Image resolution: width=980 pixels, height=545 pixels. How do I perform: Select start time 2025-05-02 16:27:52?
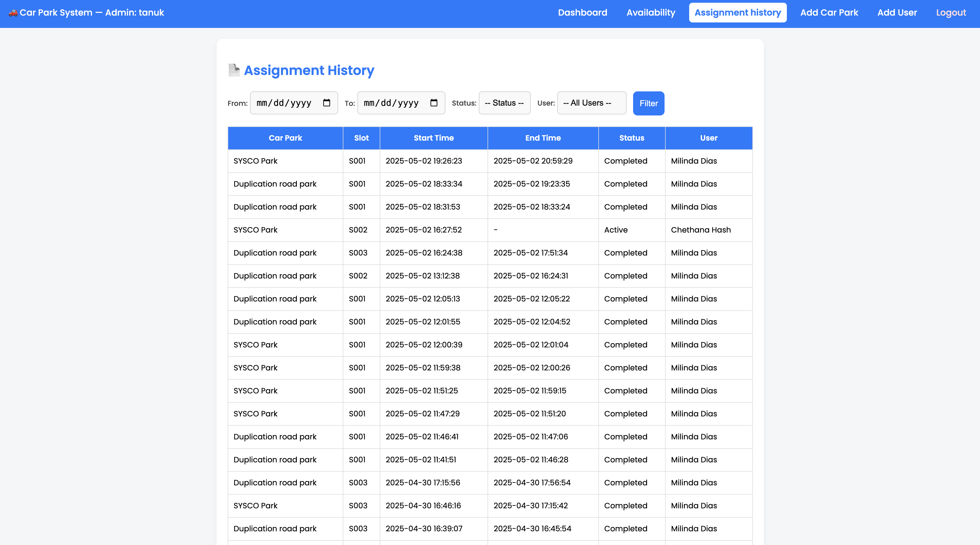424,230
